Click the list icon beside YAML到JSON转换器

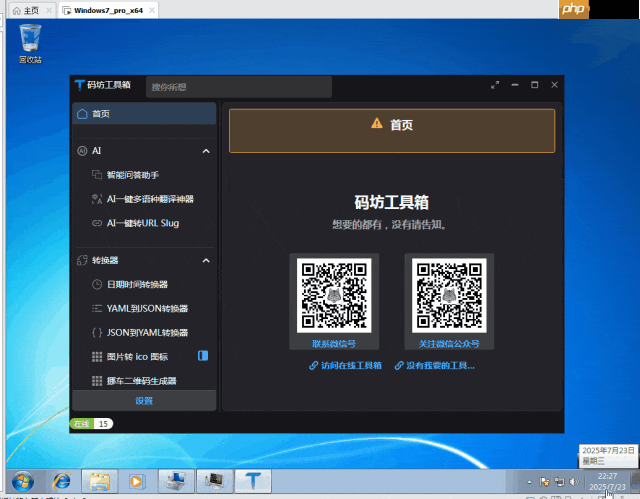click(x=97, y=308)
